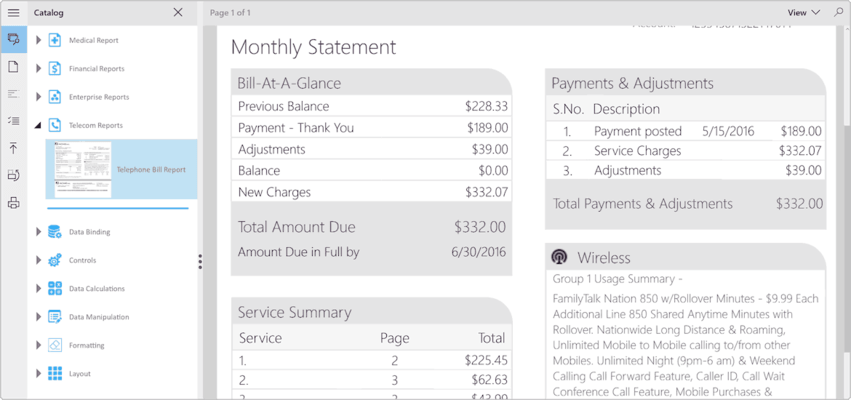Select the Enterprise Reports item
851x400 pixels.
point(99,97)
